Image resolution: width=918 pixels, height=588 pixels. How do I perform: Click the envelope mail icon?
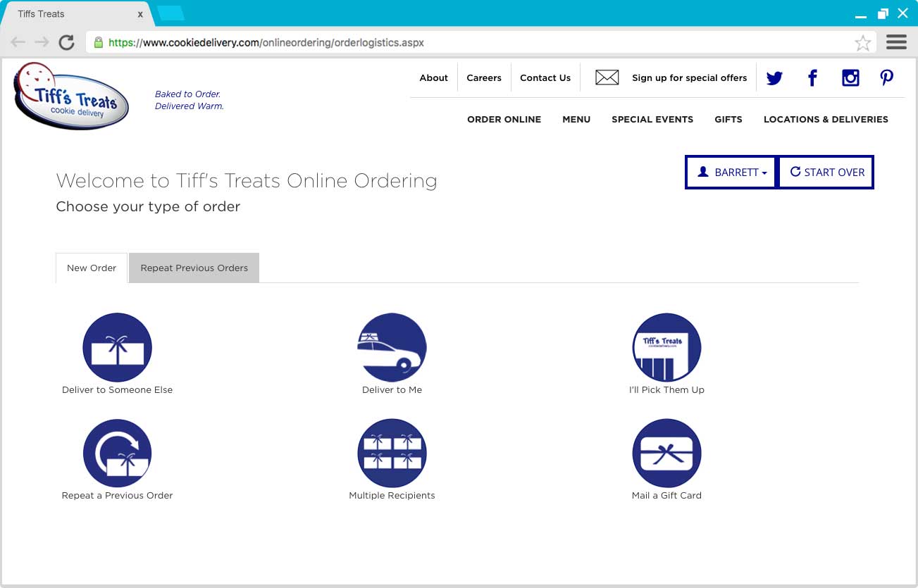tap(607, 77)
